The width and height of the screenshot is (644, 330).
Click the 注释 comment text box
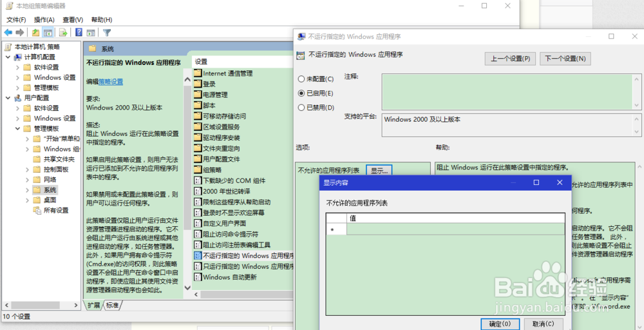(507, 92)
